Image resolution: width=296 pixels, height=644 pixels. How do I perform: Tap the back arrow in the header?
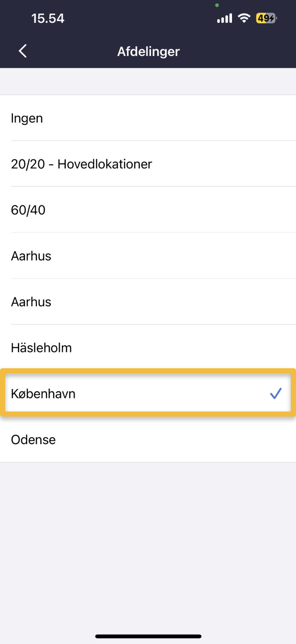23,51
